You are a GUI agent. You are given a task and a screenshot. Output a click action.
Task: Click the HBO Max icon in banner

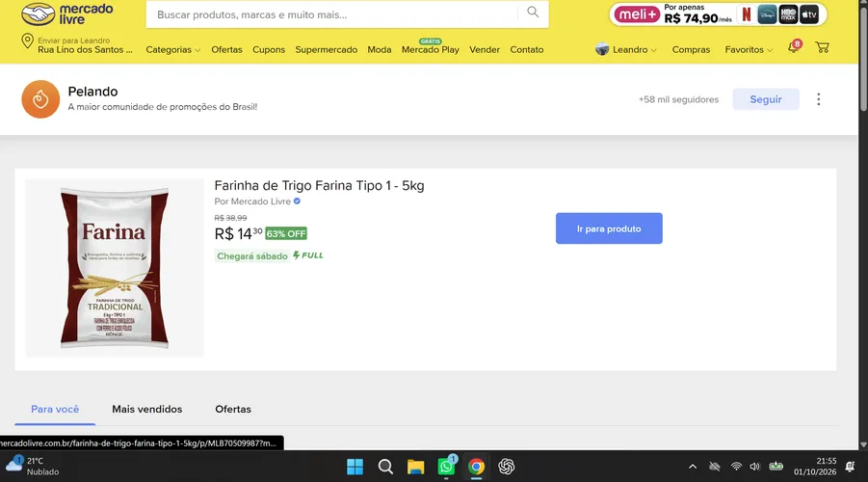pos(788,15)
